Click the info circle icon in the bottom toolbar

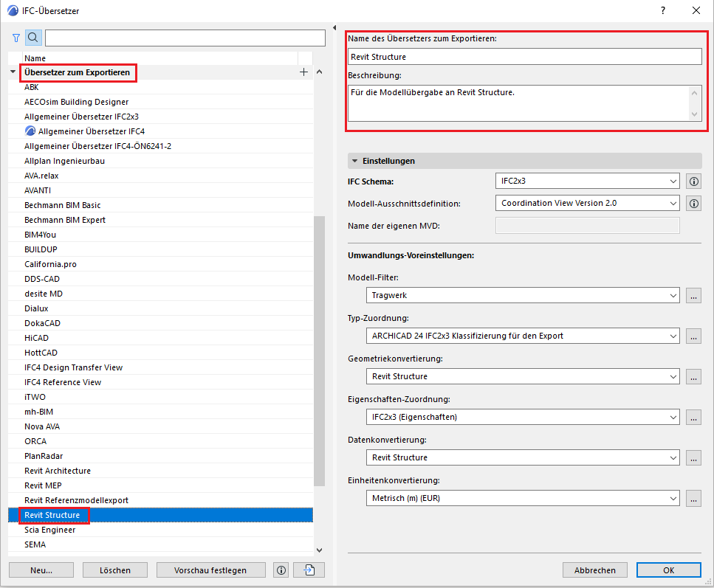pyautogui.click(x=281, y=570)
